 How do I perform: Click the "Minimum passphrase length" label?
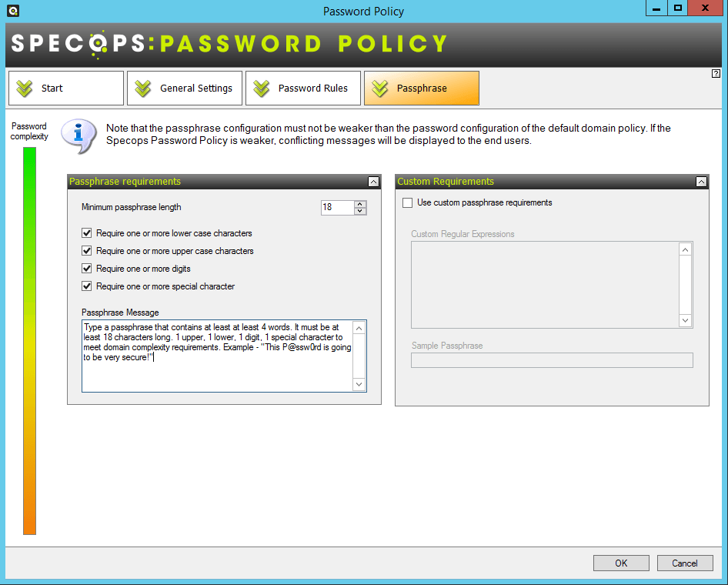[132, 207]
